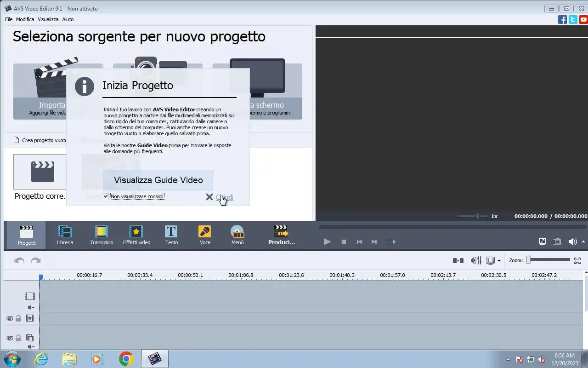The height and width of the screenshot is (368, 588).
Task: Open preview in full screen mode
Action: click(x=543, y=241)
